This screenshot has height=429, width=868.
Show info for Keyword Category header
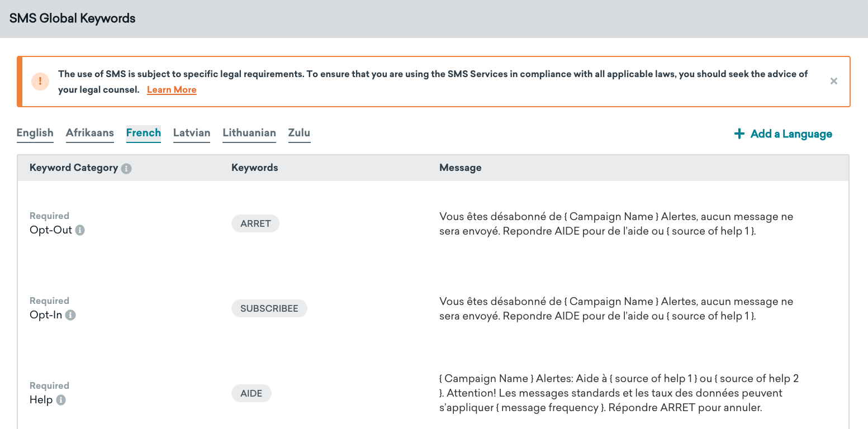[x=126, y=168]
